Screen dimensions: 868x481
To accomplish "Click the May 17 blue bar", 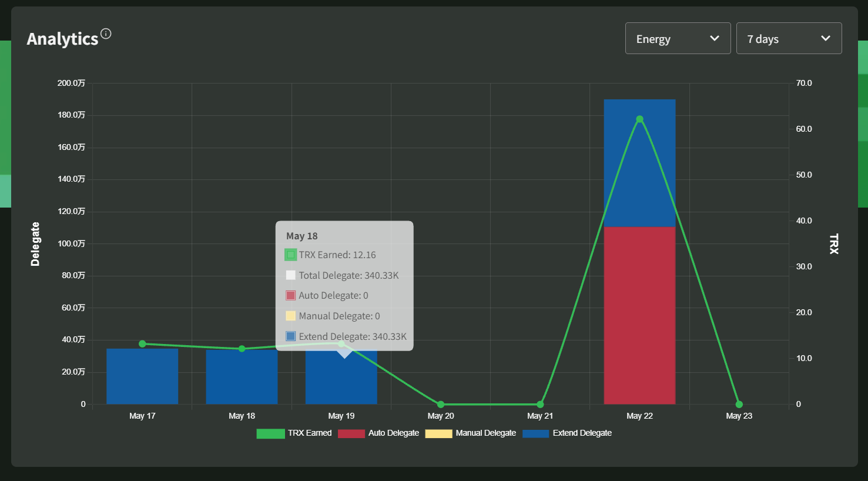I will coord(142,376).
